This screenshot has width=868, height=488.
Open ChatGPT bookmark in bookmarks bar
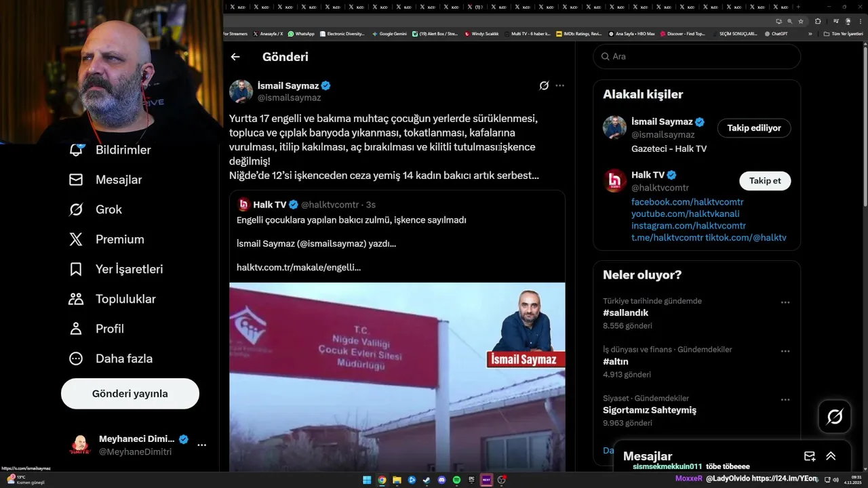click(775, 33)
